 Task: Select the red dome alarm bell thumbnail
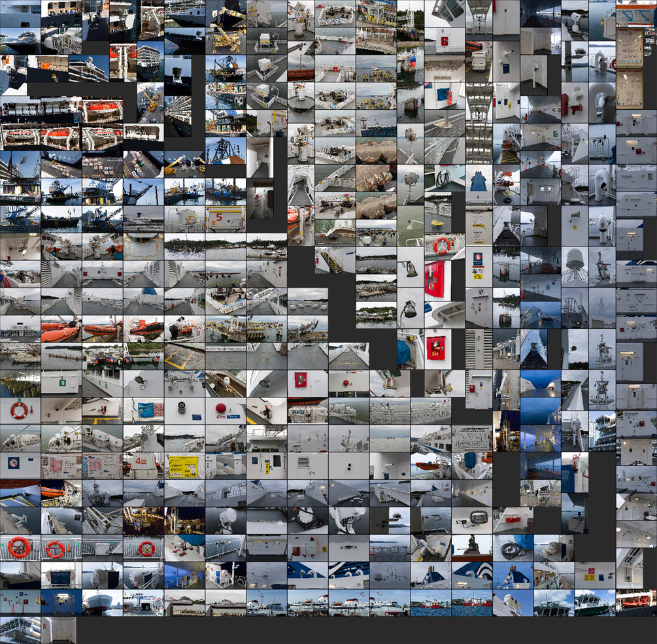[226, 411]
